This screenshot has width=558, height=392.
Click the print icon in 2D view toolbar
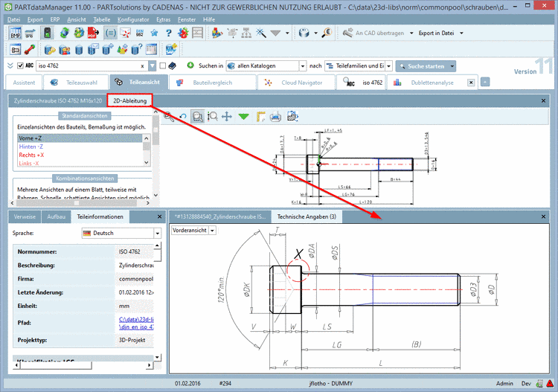pyautogui.click(x=275, y=116)
